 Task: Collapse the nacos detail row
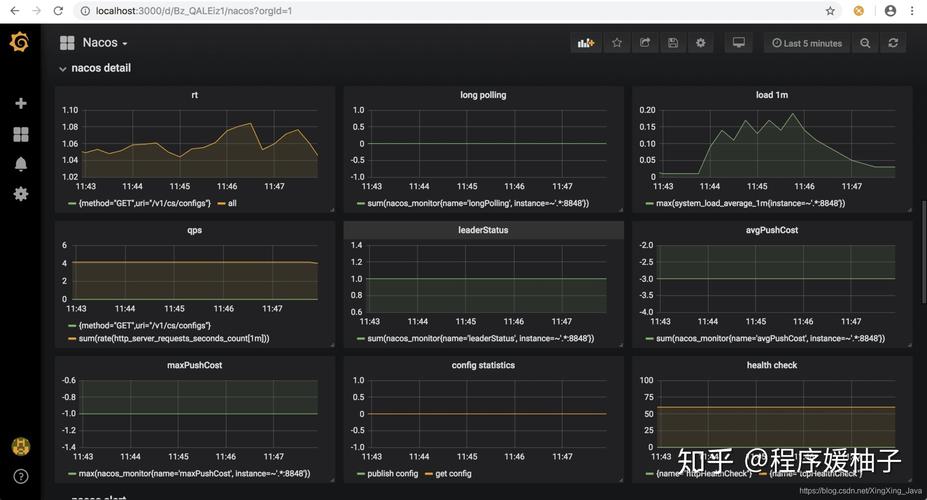[x=95, y=68]
